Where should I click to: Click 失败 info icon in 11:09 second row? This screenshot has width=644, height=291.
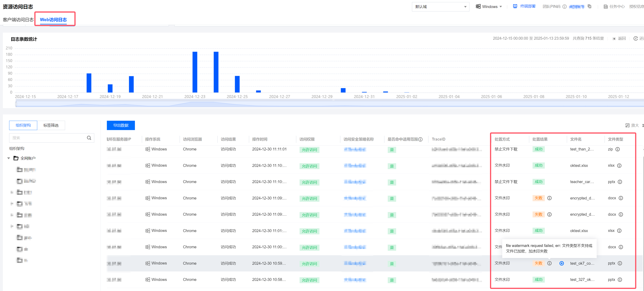point(549,214)
